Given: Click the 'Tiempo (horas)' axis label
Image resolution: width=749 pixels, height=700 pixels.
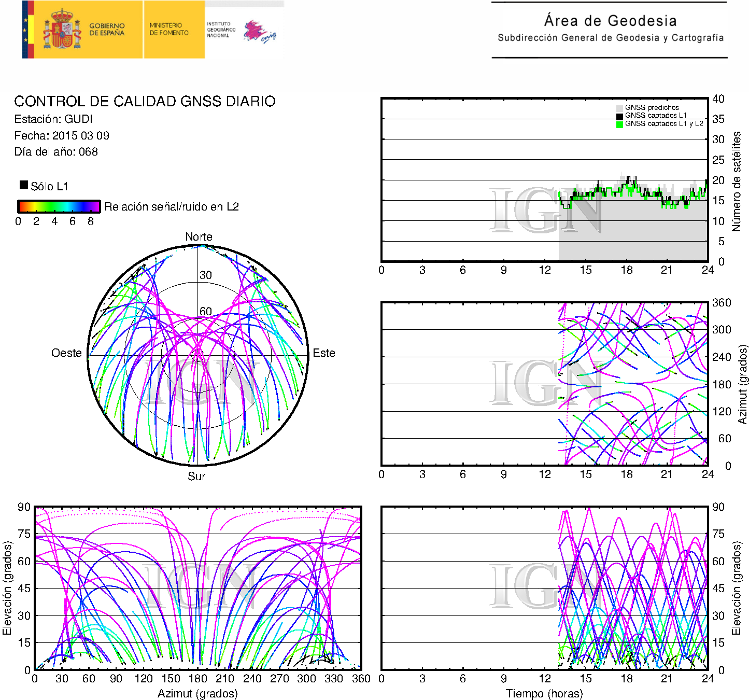Looking at the screenshot, I should (x=544, y=693).
